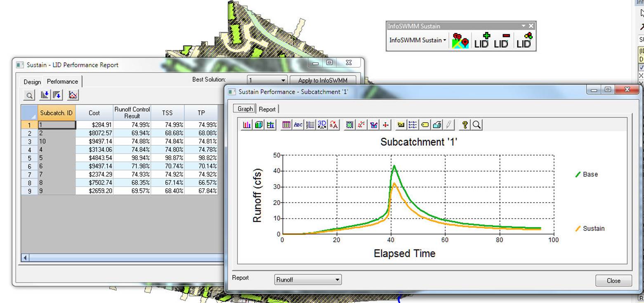Click the add LID green plus icon
The width and height of the screenshot is (644, 303).
482,40
